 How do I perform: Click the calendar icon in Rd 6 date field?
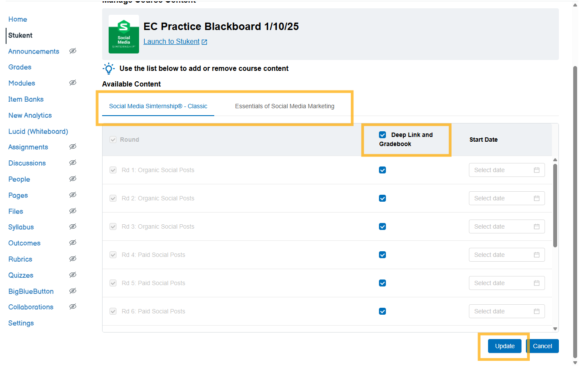pos(537,311)
